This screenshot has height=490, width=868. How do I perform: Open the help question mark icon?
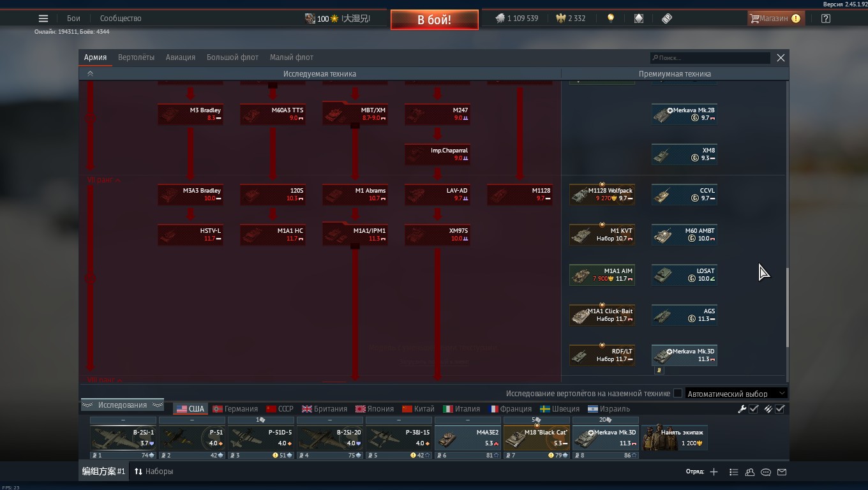(x=826, y=19)
